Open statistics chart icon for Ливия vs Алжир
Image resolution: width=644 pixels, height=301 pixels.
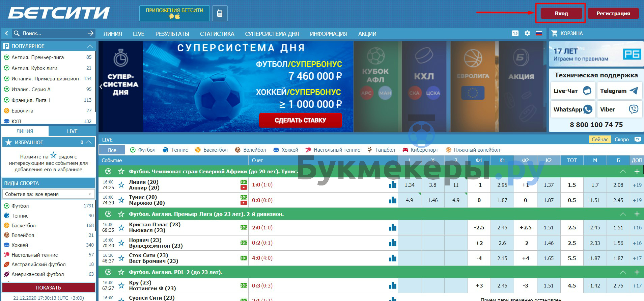pos(393,185)
